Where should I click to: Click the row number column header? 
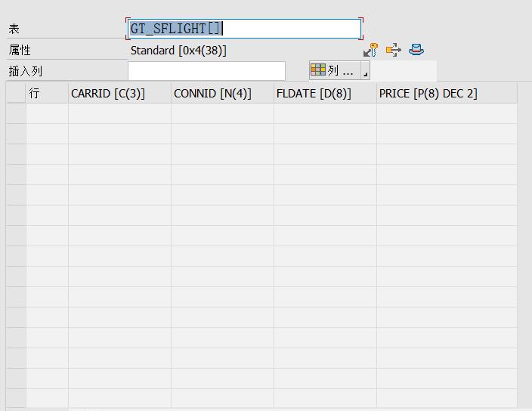point(47,93)
